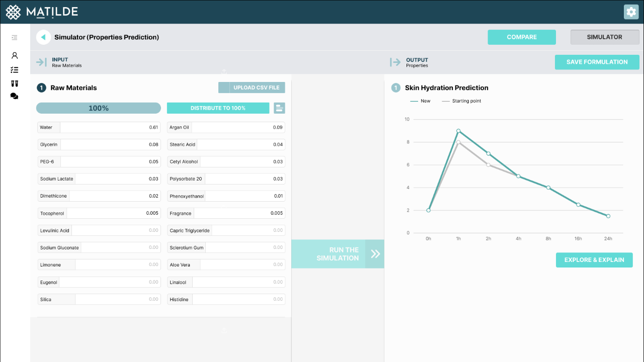
Task: Open the chat bubbles sidebar icon
Action: tap(15, 96)
